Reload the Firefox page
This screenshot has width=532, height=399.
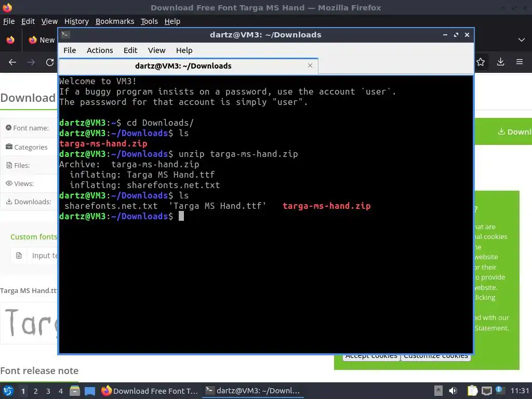[50, 62]
